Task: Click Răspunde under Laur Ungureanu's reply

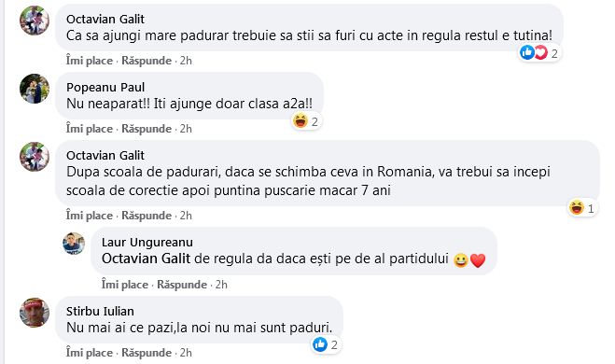Action: coord(182,285)
